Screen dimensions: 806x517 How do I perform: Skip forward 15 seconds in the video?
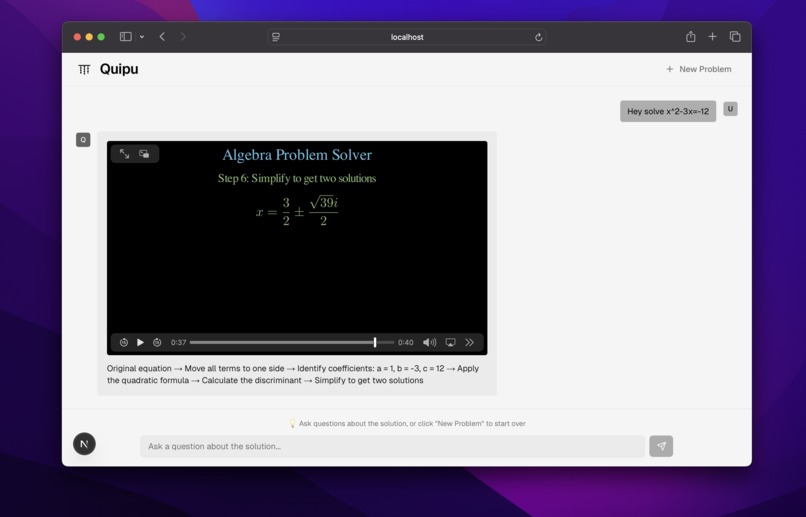point(157,342)
